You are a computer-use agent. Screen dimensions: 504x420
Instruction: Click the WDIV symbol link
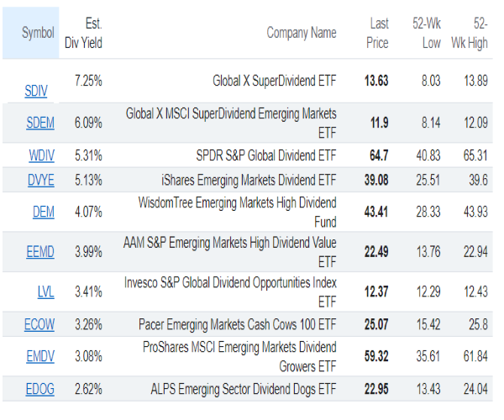pos(40,155)
